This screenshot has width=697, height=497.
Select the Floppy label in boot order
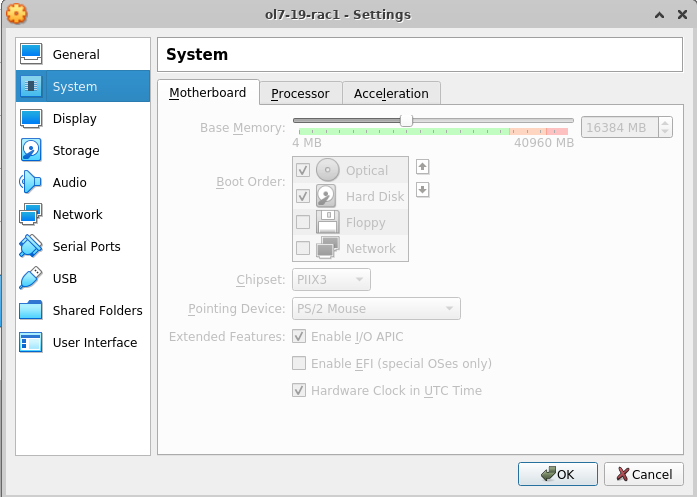(365, 222)
